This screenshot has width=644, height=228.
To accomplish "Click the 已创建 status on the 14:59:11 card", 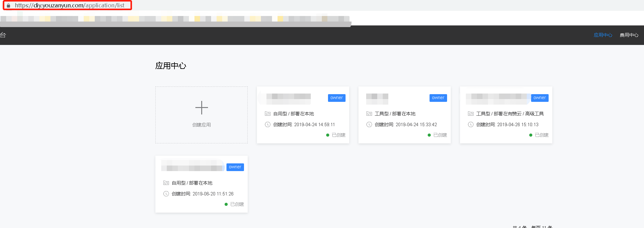I will coord(338,135).
